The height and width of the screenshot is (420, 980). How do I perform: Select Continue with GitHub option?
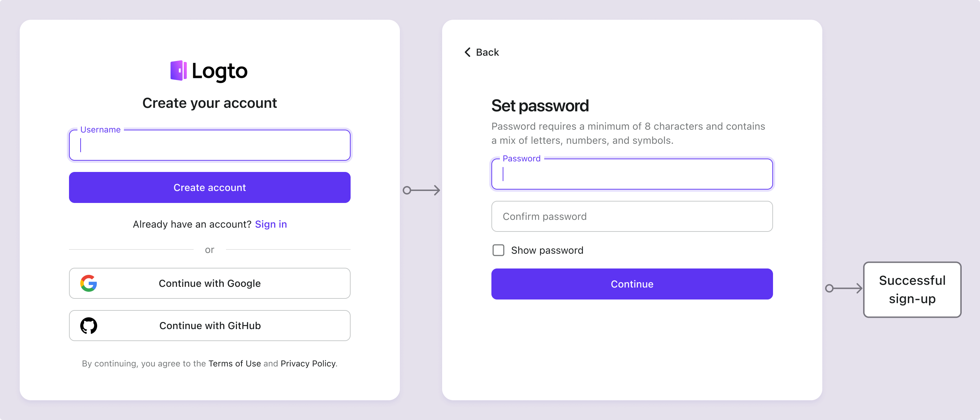pos(209,325)
